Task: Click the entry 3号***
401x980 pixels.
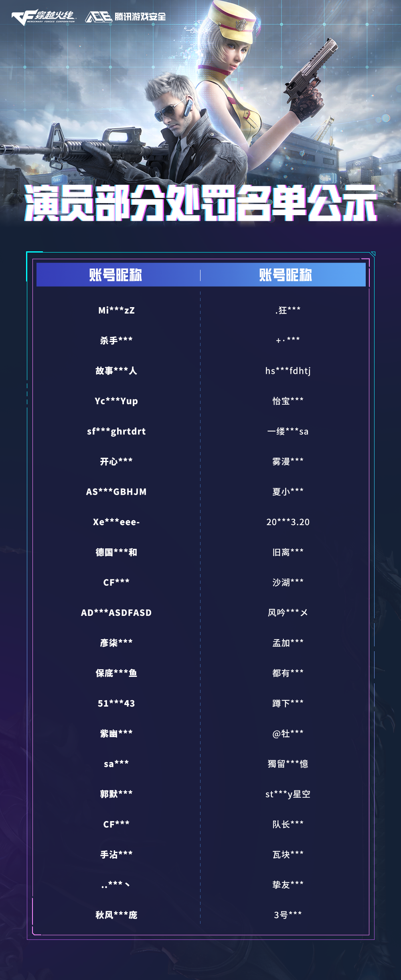Action: [288, 915]
